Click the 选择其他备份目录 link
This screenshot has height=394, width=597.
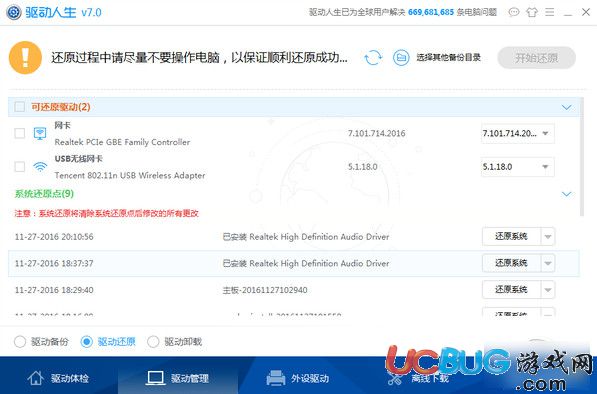click(x=448, y=57)
